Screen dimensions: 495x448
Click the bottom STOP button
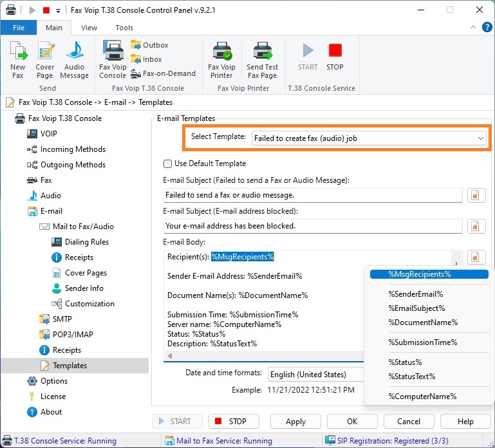pos(234,422)
